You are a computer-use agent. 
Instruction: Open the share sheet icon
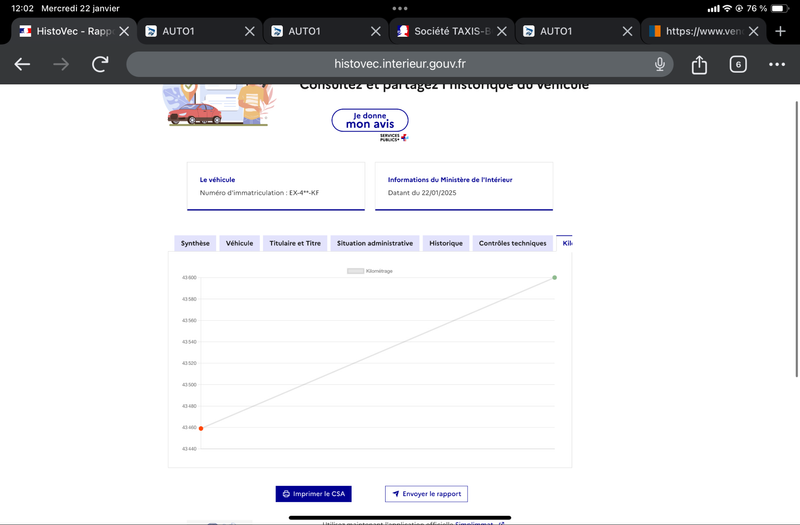click(699, 64)
